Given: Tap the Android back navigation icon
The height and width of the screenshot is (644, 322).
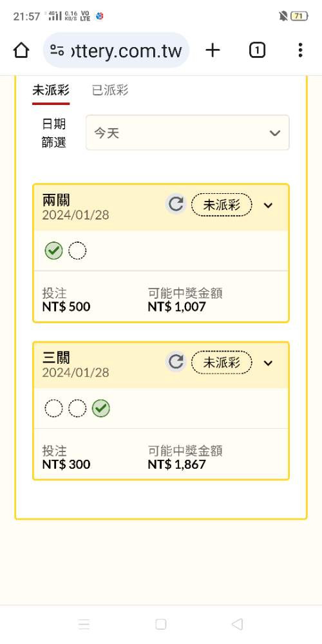Looking at the screenshot, I should tap(237, 624).
